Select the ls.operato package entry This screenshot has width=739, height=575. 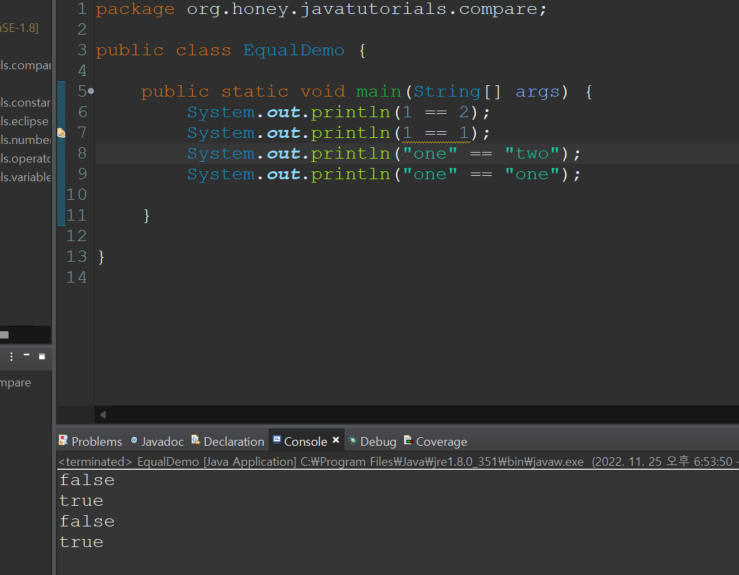click(25, 159)
